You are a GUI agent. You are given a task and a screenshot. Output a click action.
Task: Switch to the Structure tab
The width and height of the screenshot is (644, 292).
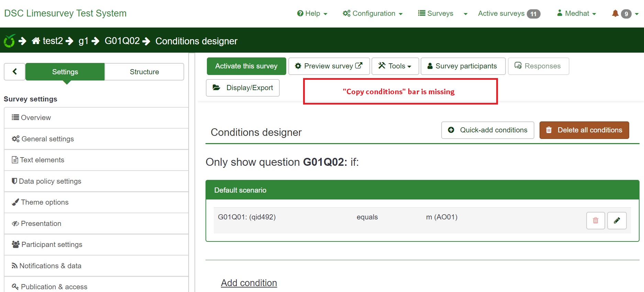pos(144,72)
